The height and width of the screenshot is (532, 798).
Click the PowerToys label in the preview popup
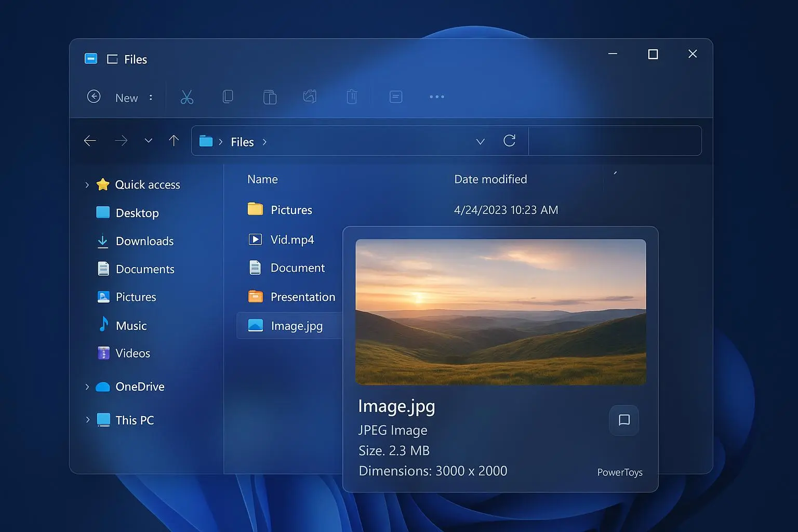pos(620,472)
